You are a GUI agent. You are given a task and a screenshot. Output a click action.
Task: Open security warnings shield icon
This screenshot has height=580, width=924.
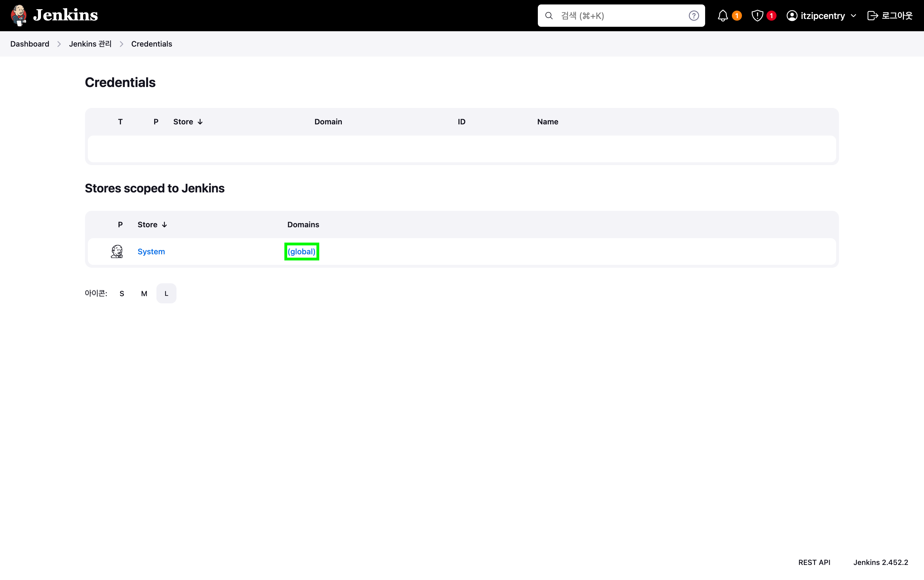pyautogui.click(x=757, y=16)
